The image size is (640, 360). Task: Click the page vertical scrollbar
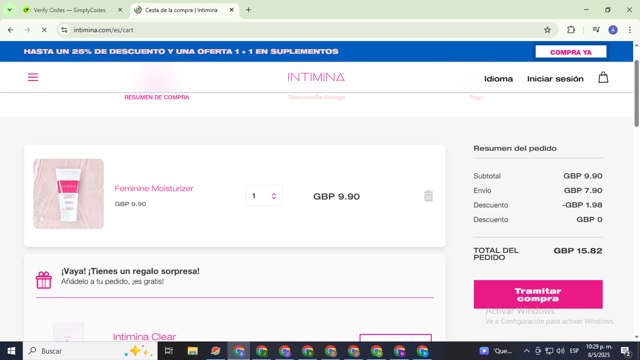(636, 93)
